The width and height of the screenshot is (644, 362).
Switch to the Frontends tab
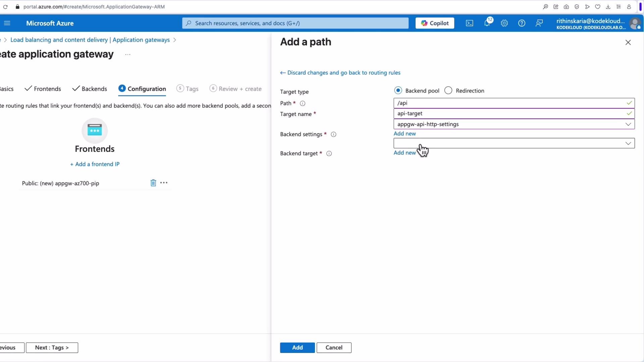coord(43,89)
